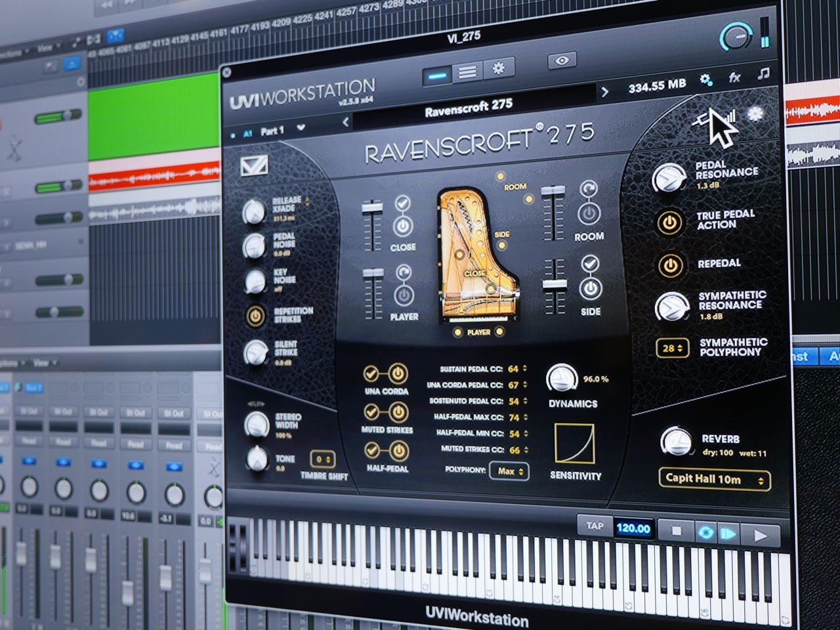Toggle True Pedal Action power button
The height and width of the screenshot is (630, 840).
670,222
